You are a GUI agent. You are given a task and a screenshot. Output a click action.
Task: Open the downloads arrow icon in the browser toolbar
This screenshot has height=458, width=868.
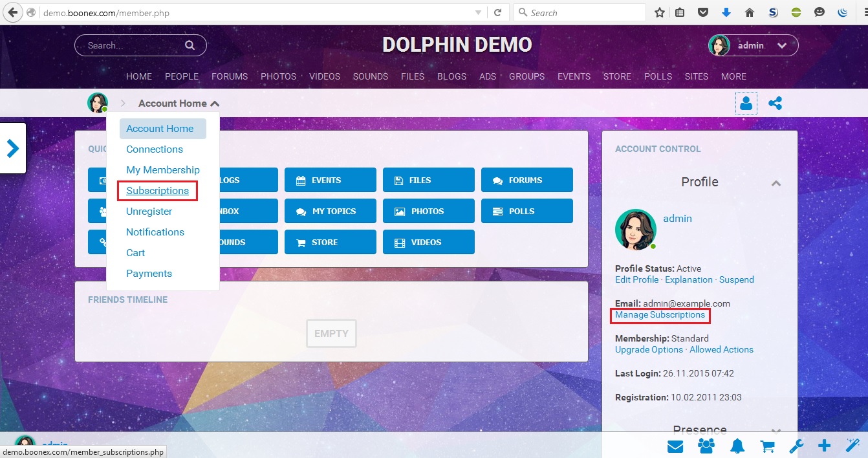tap(726, 12)
